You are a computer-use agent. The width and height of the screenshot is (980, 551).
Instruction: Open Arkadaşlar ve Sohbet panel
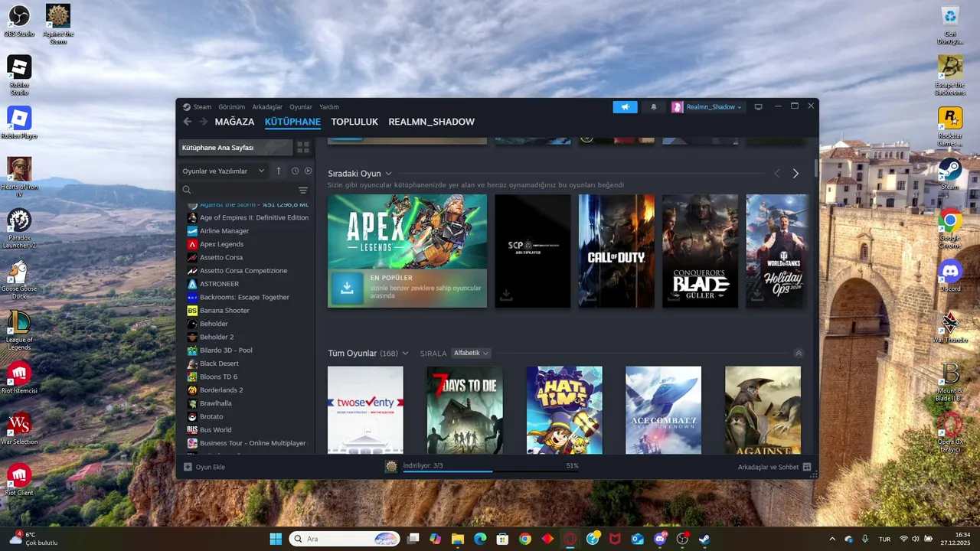774,467
